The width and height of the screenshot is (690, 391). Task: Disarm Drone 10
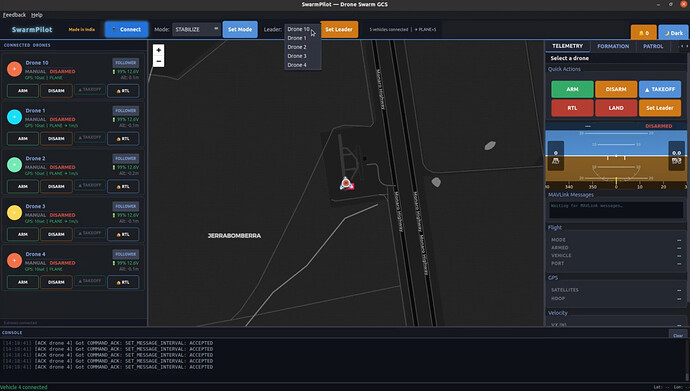click(56, 91)
